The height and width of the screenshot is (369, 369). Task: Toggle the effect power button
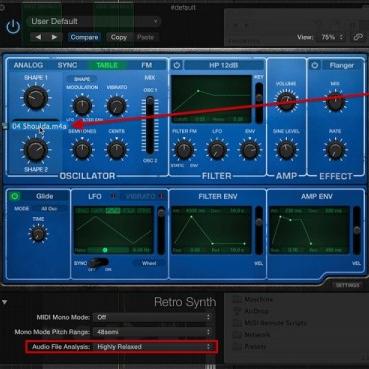click(x=315, y=65)
